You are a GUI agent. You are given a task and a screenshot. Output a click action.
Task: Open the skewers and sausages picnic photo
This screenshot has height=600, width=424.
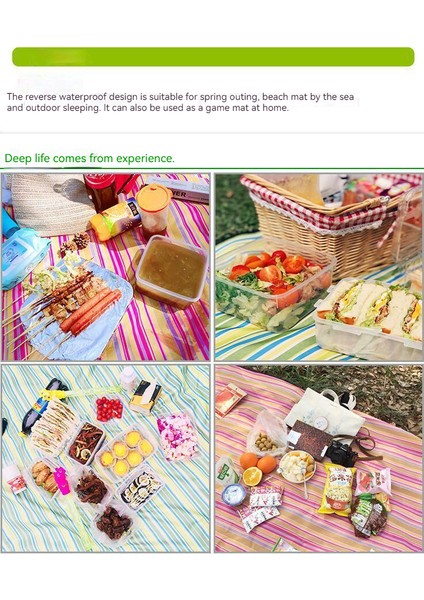pos(106,267)
